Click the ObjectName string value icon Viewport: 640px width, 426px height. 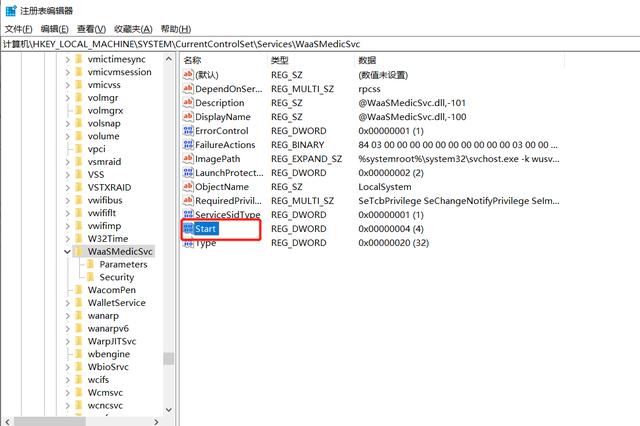coord(188,186)
